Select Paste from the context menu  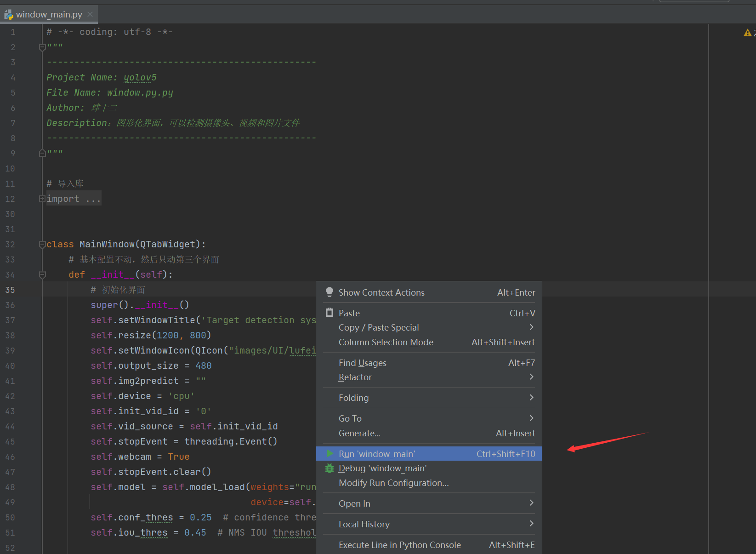(x=429, y=313)
